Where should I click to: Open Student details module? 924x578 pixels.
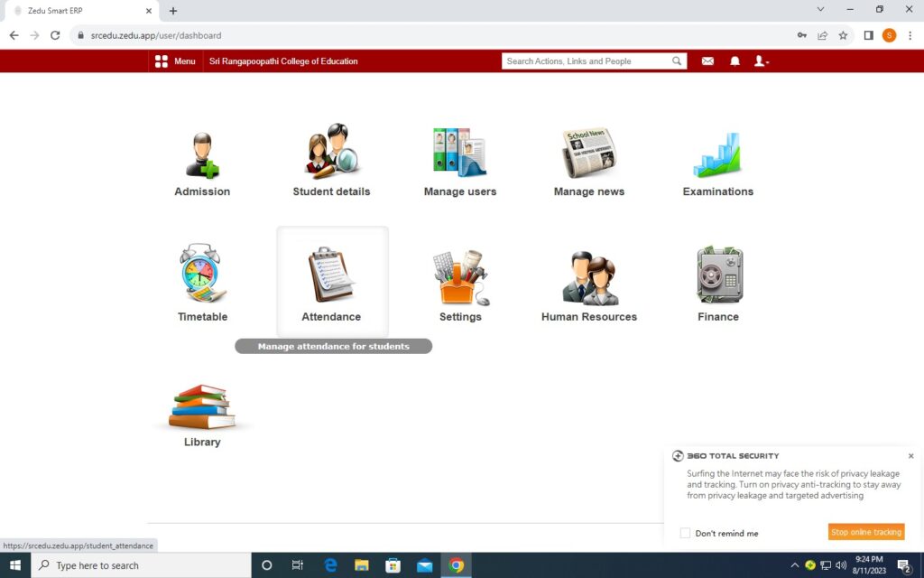coord(331,151)
